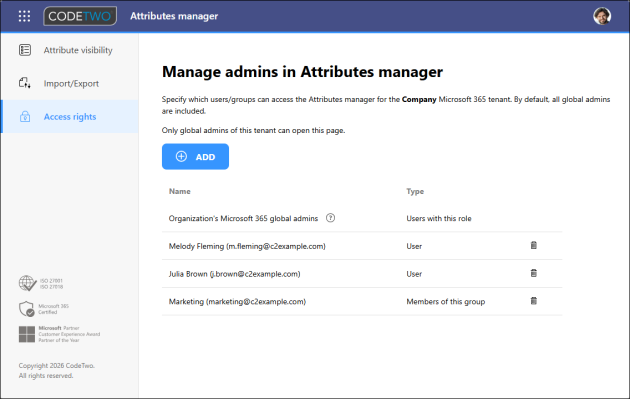Screen dimensions: 630x399
Task: Click the Import/Export file icon
Action: tap(25, 83)
